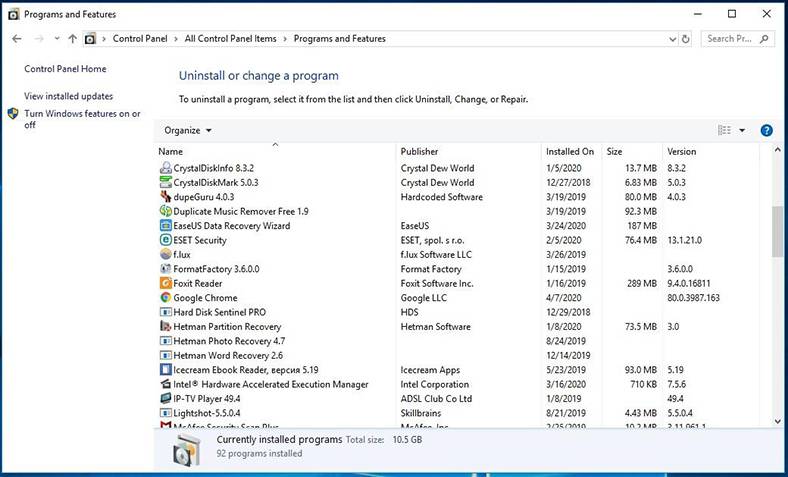
Task: Sort by the Version column header
Action: coord(711,151)
